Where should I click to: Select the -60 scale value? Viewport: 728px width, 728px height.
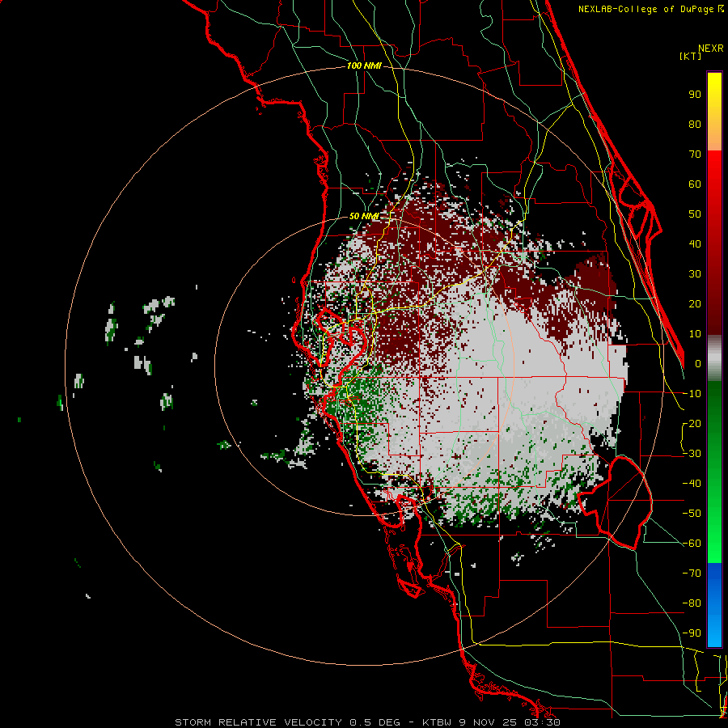[x=692, y=544]
